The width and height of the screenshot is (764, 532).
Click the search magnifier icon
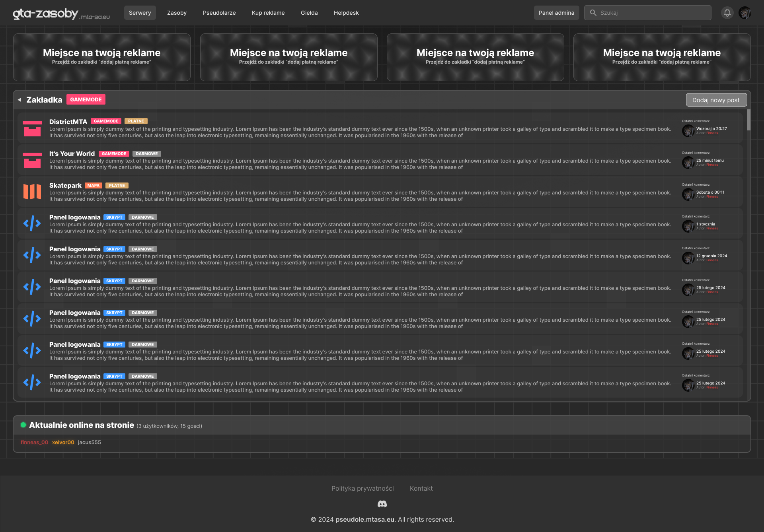coord(593,13)
